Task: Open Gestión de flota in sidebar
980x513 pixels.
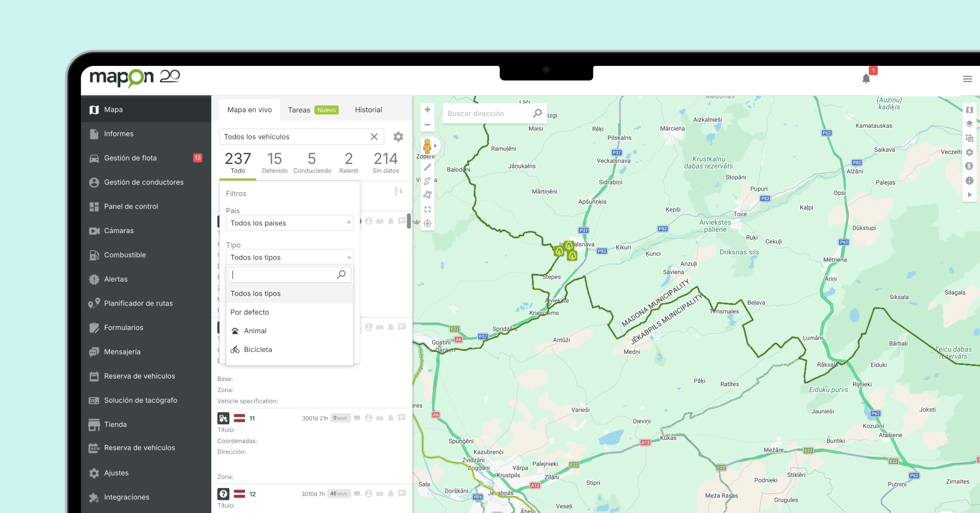Action: coord(146,158)
